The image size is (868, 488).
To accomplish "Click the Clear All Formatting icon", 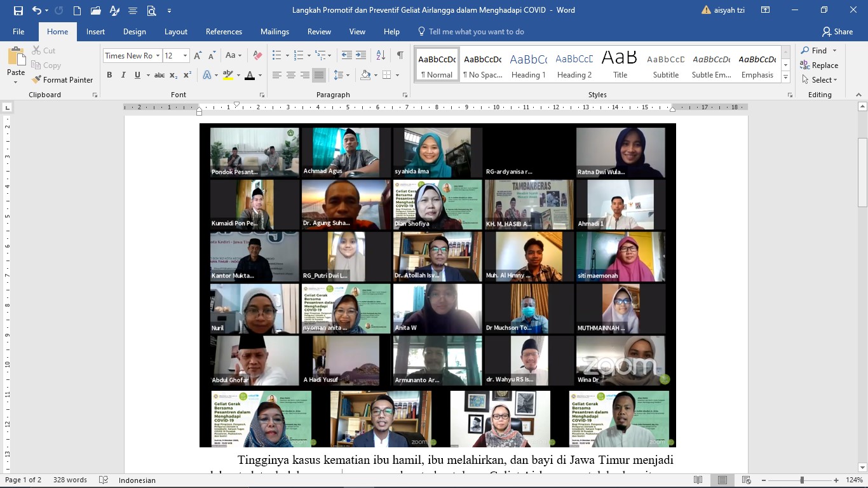I will (x=257, y=55).
